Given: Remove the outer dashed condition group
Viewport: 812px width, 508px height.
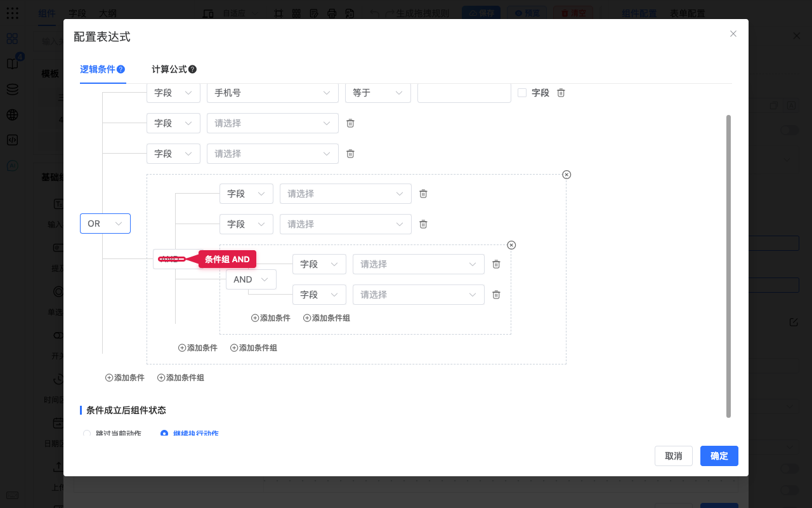Looking at the screenshot, I should coord(566,175).
